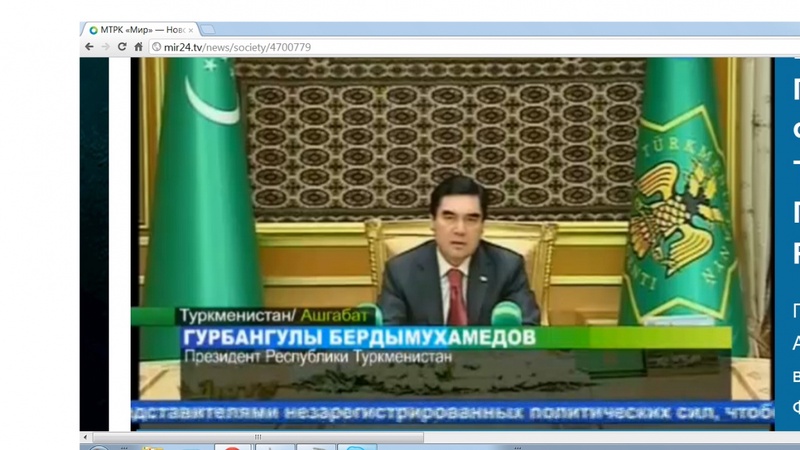800x450 pixels.
Task: Click the Туркменистан/ Ашгабат location label
Action: (x=273, y=316)
